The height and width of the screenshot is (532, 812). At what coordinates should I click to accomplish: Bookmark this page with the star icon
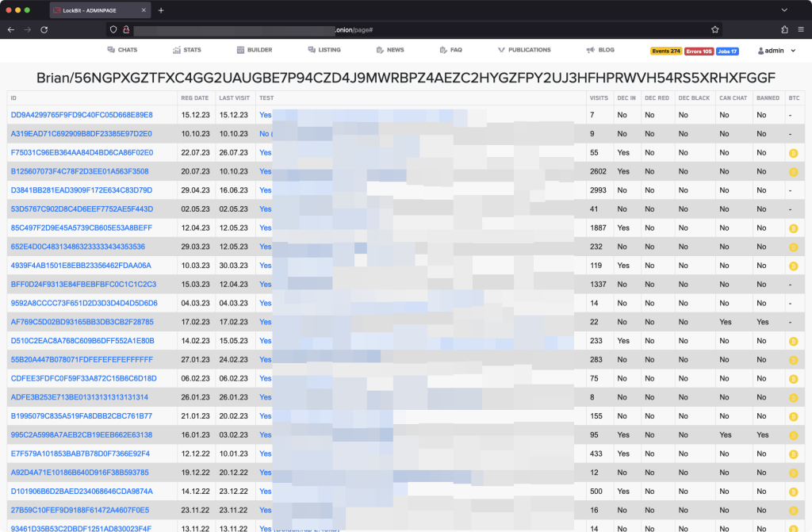coord(715,29)
